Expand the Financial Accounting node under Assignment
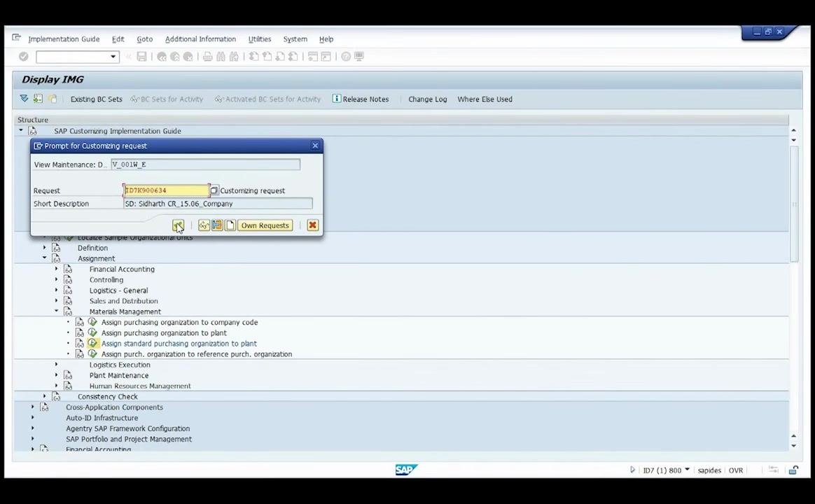 56,269
